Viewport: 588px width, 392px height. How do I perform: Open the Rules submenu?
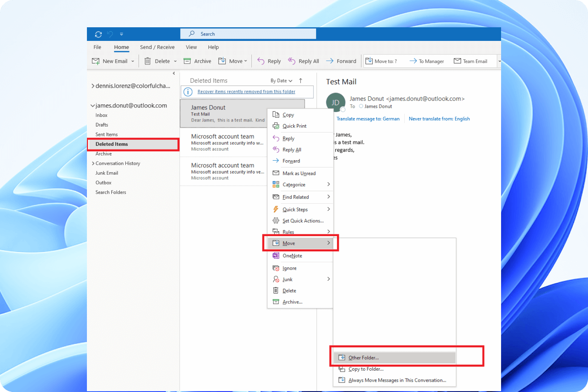pos(300,232)
